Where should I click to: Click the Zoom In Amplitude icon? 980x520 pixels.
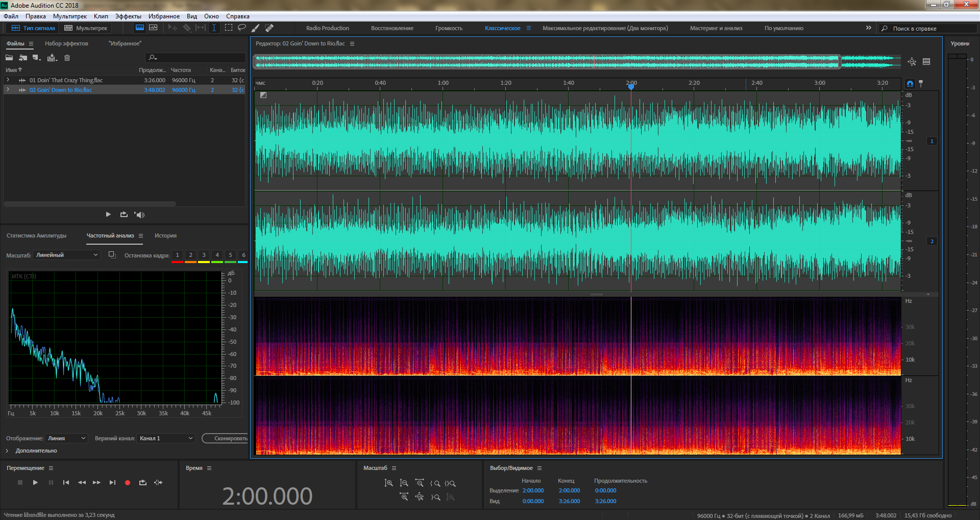click(x=388, y=483)
